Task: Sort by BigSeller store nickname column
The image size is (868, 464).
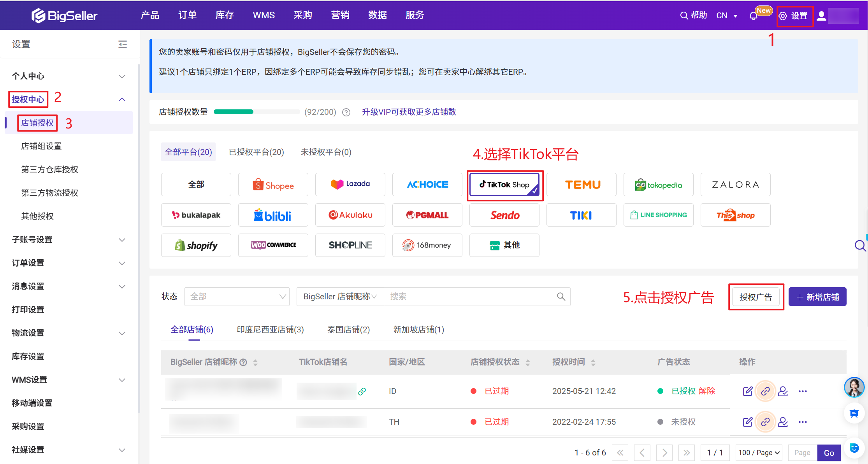Action: click(255, 363)
